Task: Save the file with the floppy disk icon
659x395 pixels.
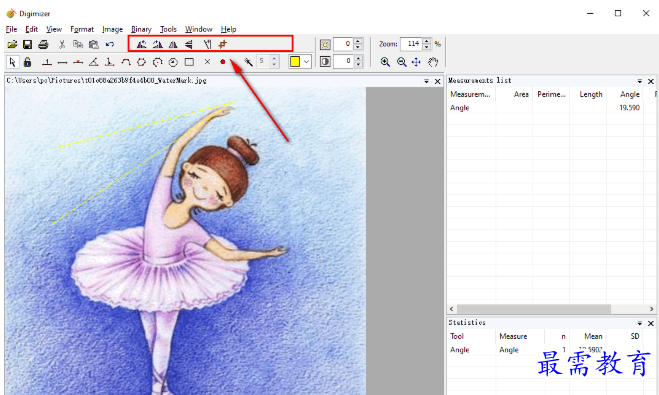Action: pos(27,44)
